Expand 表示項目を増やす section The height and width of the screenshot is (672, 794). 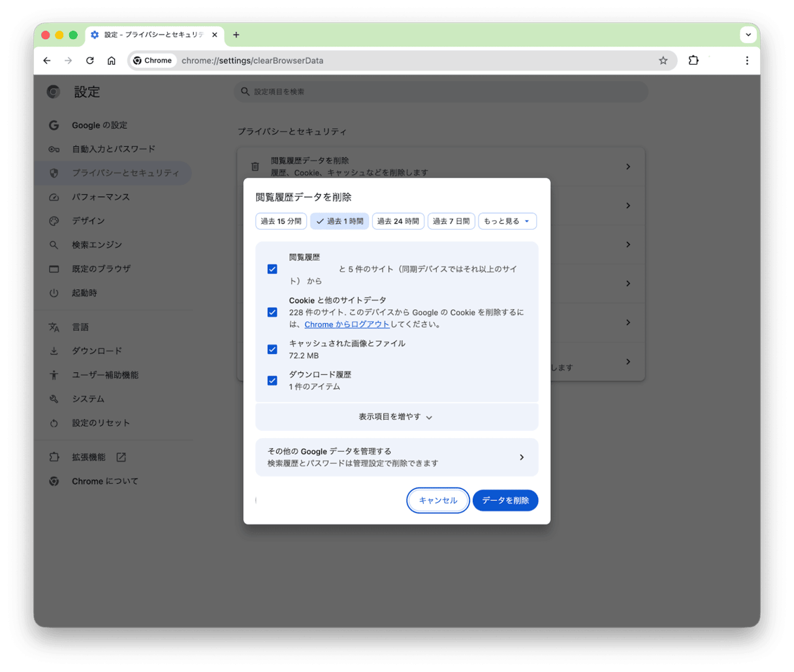point(396,417)
